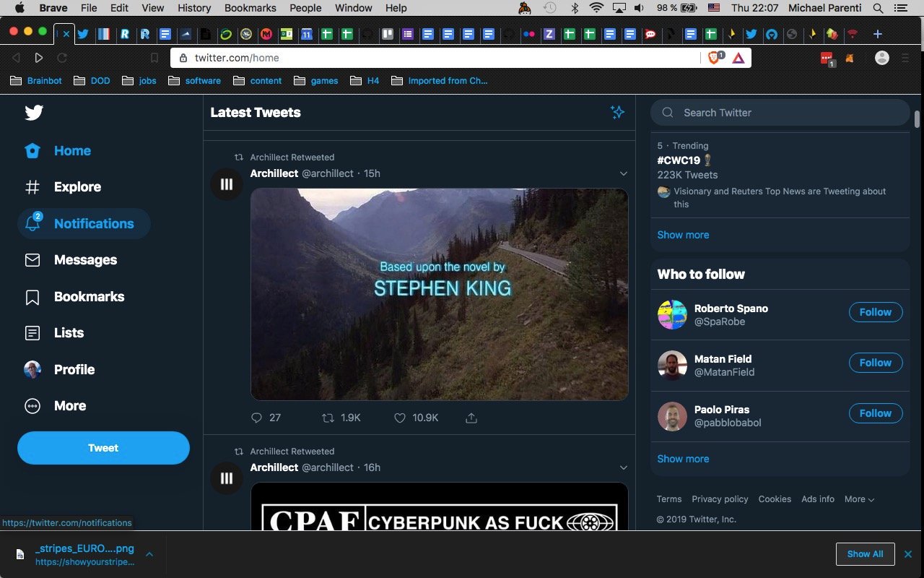Open the H4 bookmarks folder
Image resolution: width=924 pixels, height=578 pixels.
[x=365, y=81]
